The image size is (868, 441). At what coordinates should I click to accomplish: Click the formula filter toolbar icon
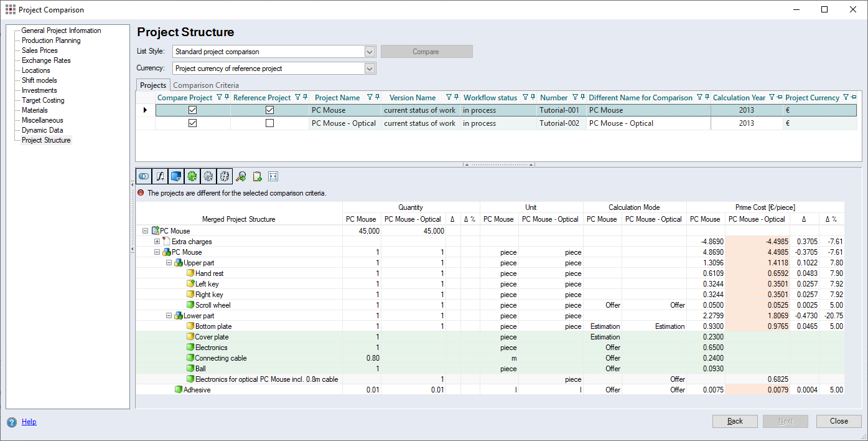160,177
